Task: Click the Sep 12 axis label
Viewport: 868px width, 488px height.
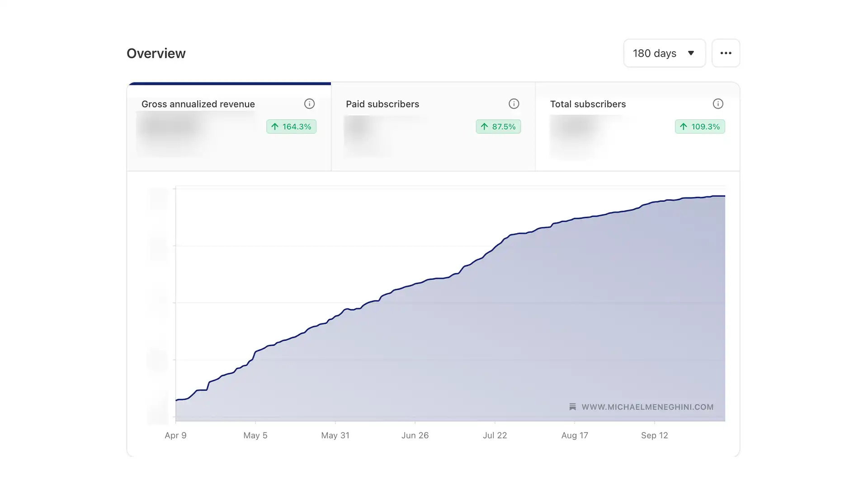Action: pos(654,436)
